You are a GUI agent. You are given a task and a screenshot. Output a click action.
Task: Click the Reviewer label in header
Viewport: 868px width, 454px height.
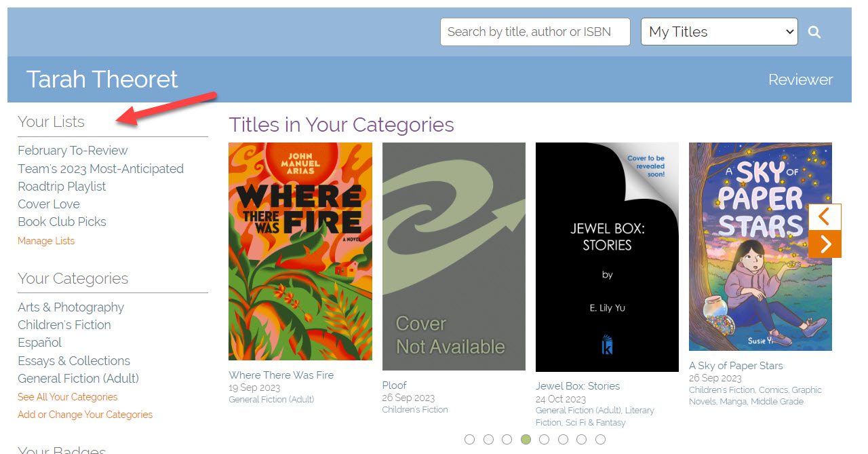point(800,80)
